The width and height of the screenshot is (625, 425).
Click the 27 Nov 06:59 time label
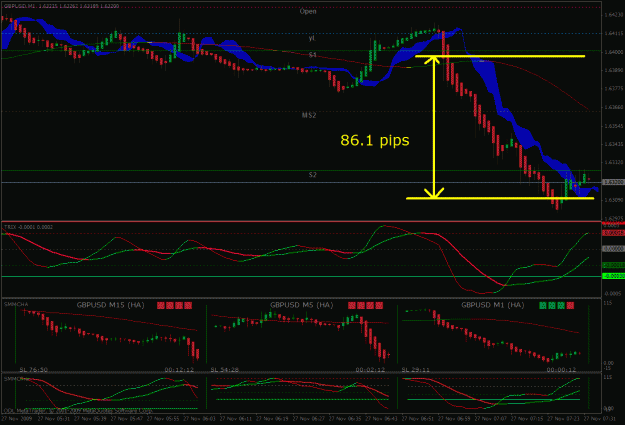454,419
